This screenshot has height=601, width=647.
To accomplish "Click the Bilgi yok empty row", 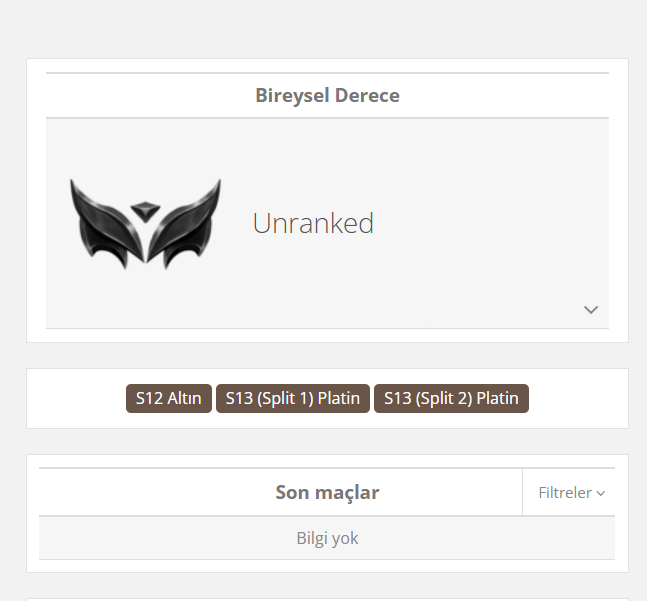I will [x=327, y=538].
